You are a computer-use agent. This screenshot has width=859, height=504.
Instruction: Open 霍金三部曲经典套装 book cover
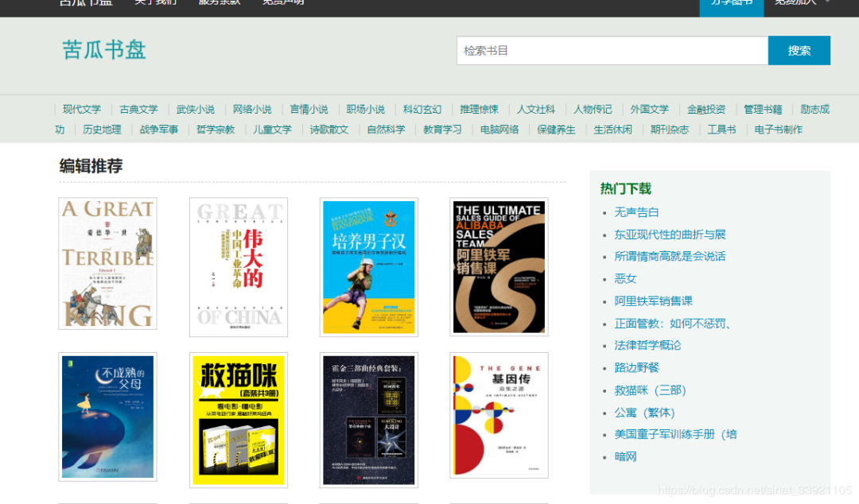click(369, 421)
